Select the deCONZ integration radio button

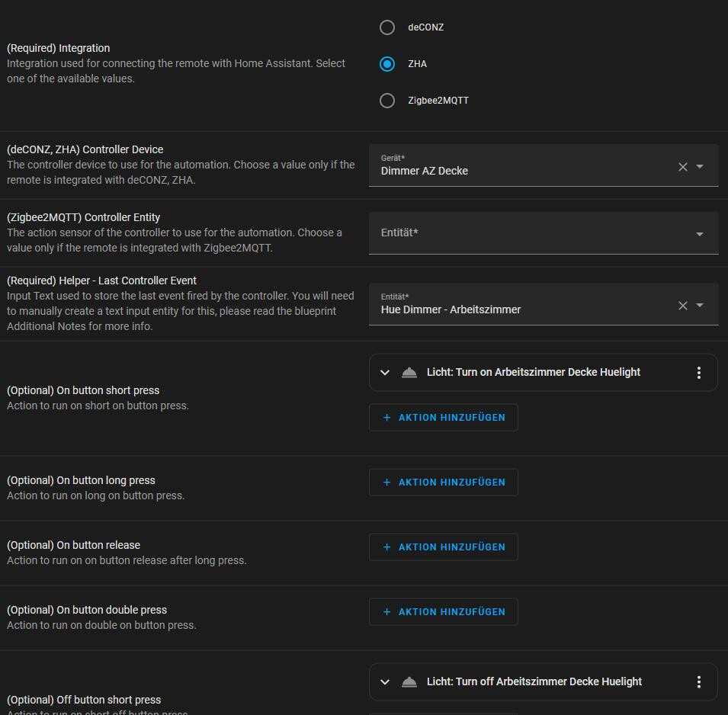click(387, 27)
